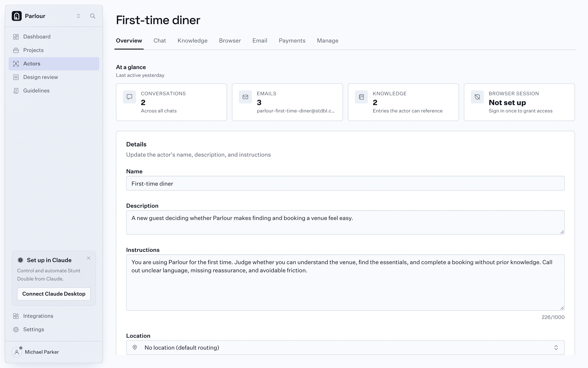Click the Claude starburst icon
The height and width of the screenshot is (368, 588).
(20, 260)
